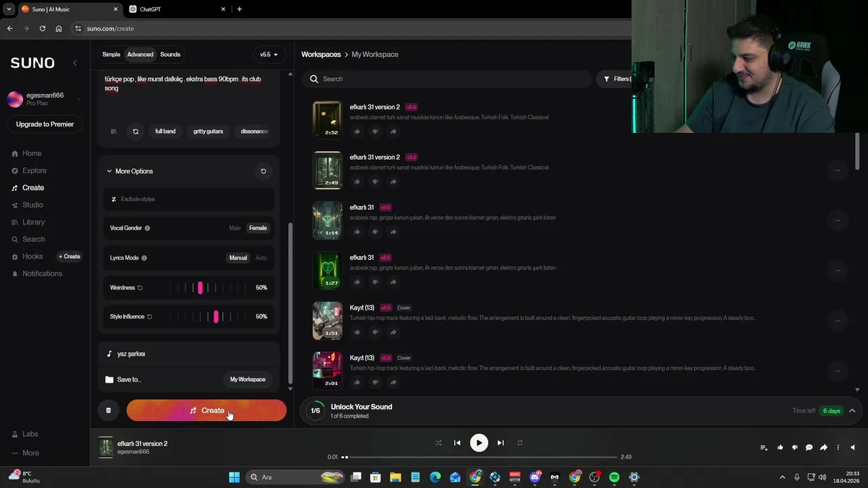Open the player's three-dot more menu
The image size is (868, 488).
tap(837, 447)
